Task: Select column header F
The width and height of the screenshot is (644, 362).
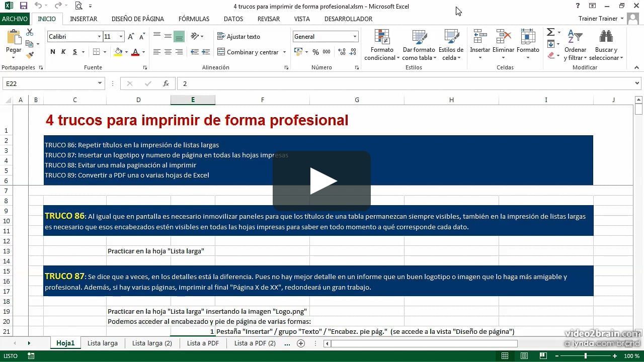Action: pyautogui.click(x=262, y=100)
